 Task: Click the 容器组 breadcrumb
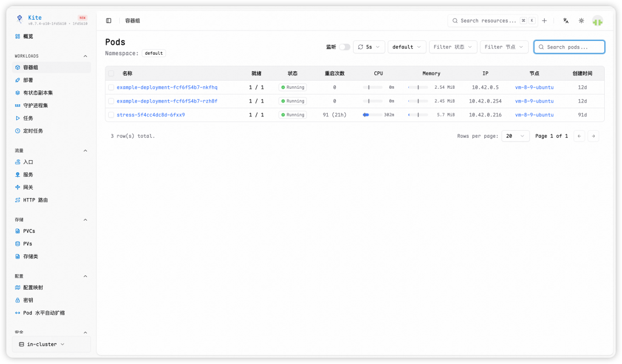pos(132,21)
